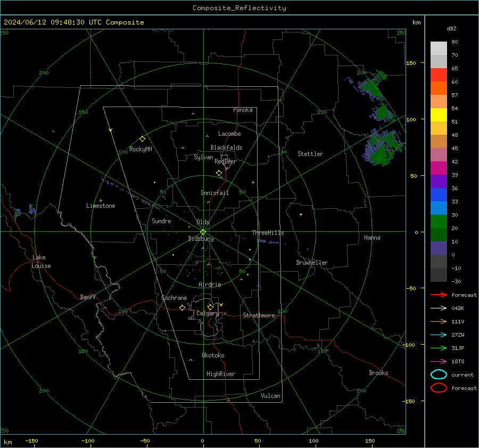Click the light gray 80 dBZ swatch
Image resolution: width=479 pixels, height=448 pixels.
tap(439, 48)
